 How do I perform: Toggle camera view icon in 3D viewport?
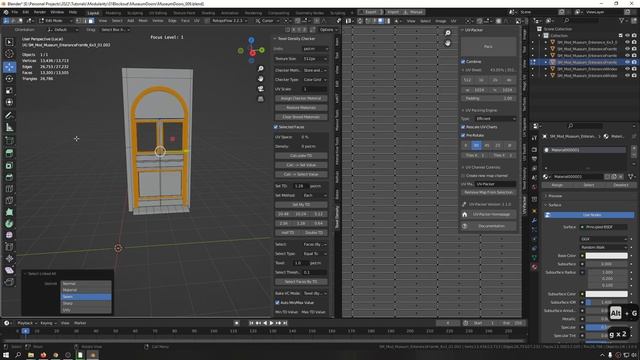point(260,89)
